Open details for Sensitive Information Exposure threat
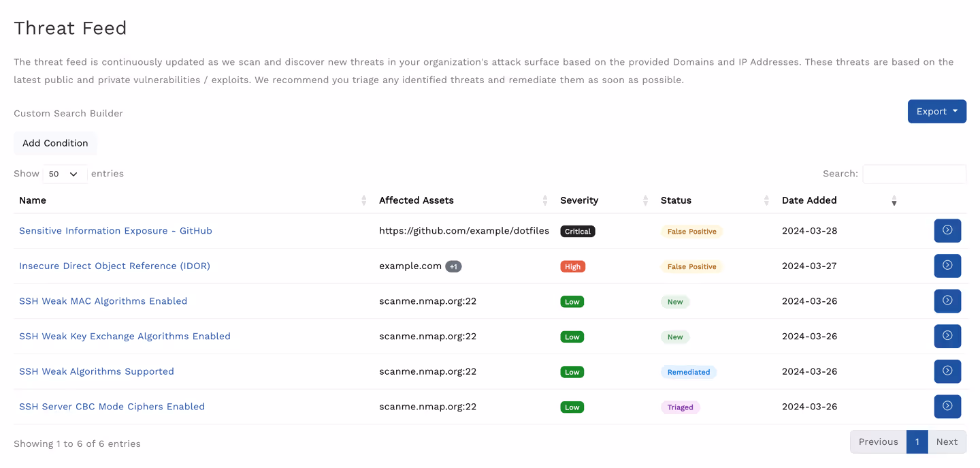The height and width of the screenshot is (468, 980). click(x=947, y=230)
